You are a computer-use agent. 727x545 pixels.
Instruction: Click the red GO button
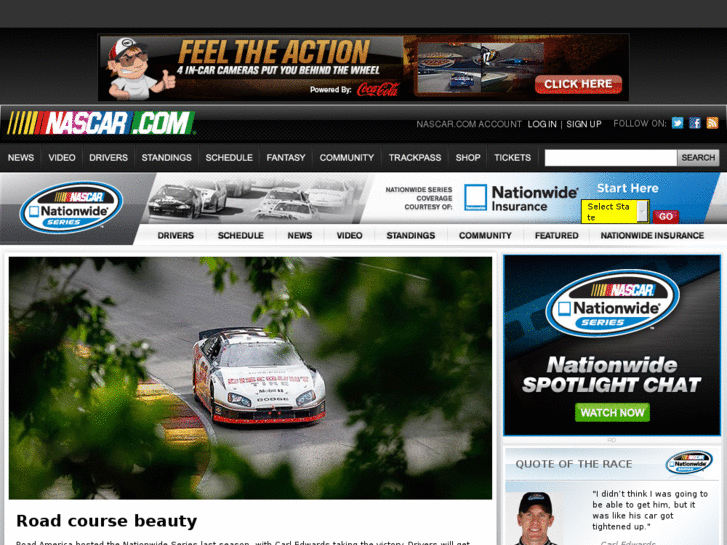666,217
